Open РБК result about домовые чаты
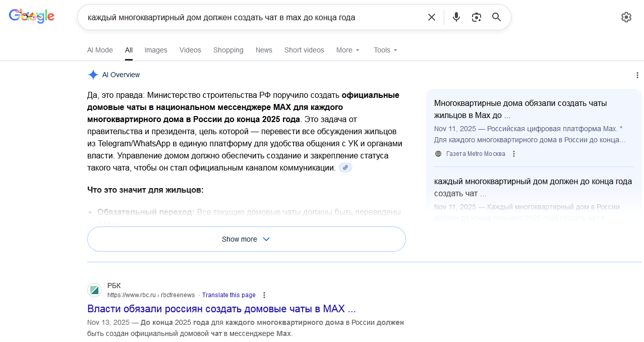The width and height of the screenshot is (644, 342). point(221,309)
